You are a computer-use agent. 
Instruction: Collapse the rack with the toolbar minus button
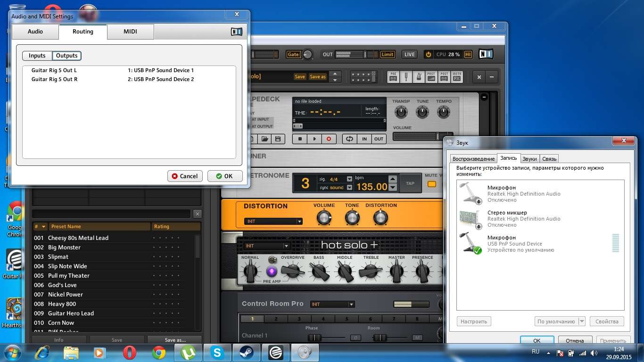pyautogui.click(x=491, y=77)
